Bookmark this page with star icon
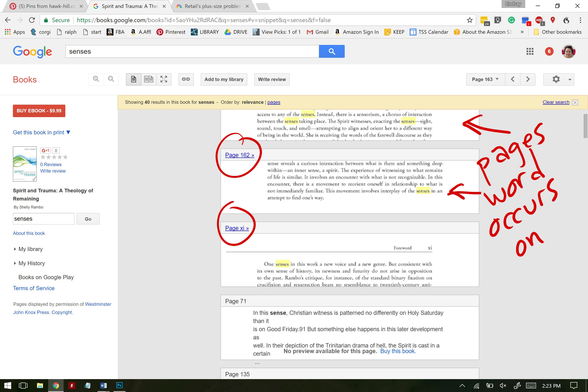Screen dimensions: 588x392 470,20
